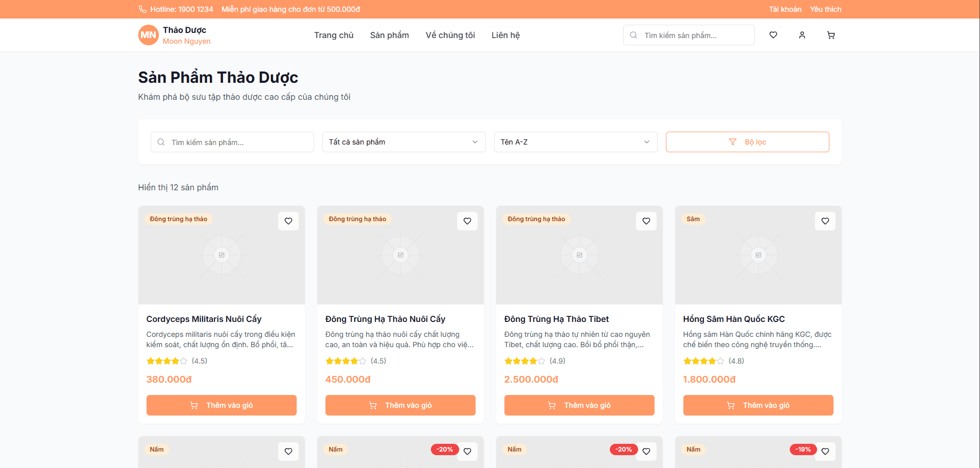The image size is (980, 468).
Task: Open Về chúng tôi page
Action: click(x=450, y=35)
